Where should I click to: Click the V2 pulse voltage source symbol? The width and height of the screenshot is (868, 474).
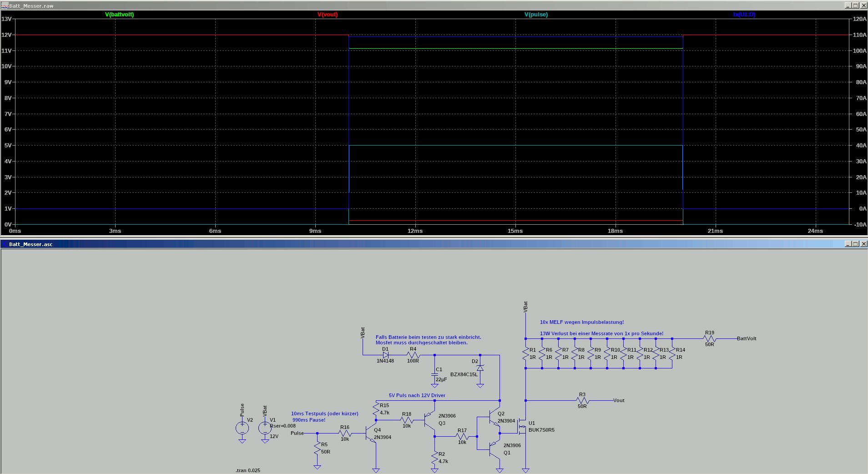click(242, 428)
